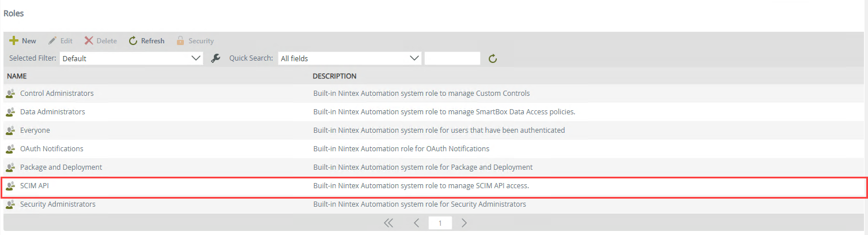Click the Everyone role icon
868x235 pixels.
(10, 130)
